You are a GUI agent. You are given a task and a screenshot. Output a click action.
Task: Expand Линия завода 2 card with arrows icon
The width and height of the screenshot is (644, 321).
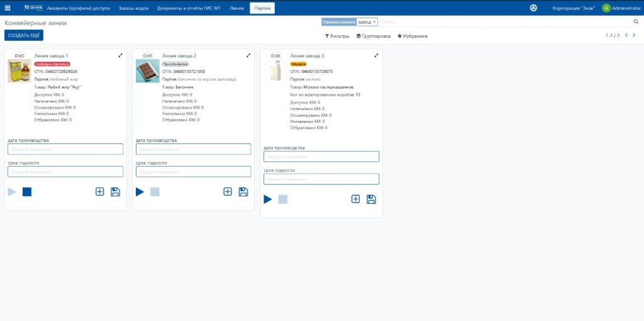[x=248, y=55]
